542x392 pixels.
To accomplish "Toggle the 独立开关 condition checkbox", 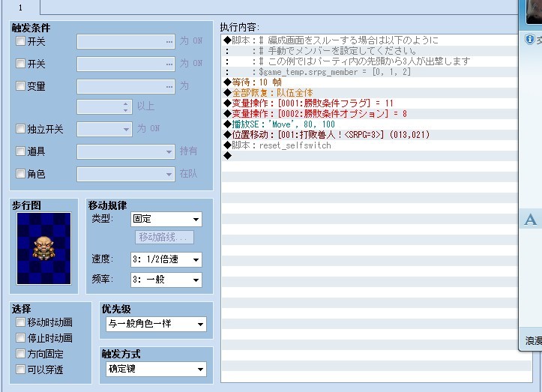I will pyautogui.click(x=20, y=129).
